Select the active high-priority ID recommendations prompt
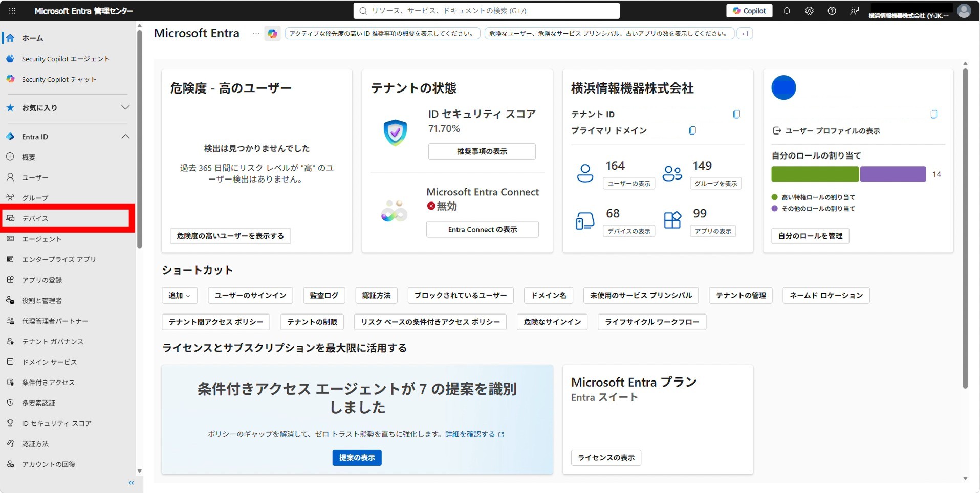The width and height of the screenshot is (980, 493). click(382, 34)
